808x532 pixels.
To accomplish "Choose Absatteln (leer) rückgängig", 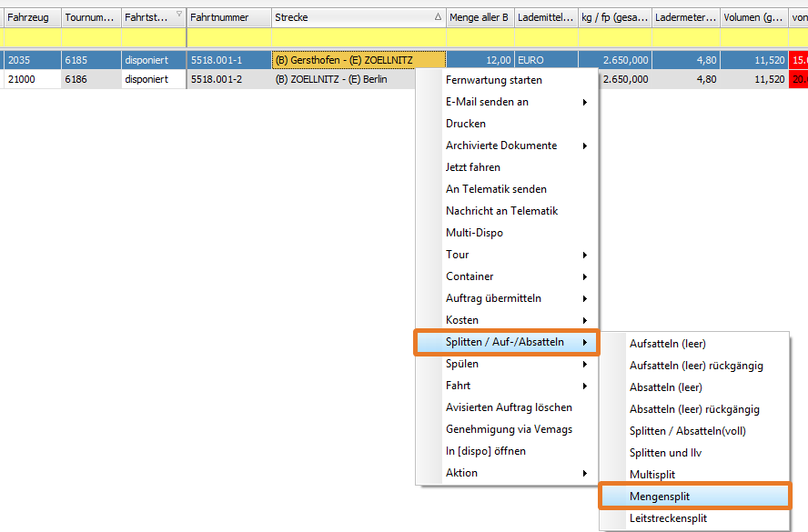I will click(694, 409).
